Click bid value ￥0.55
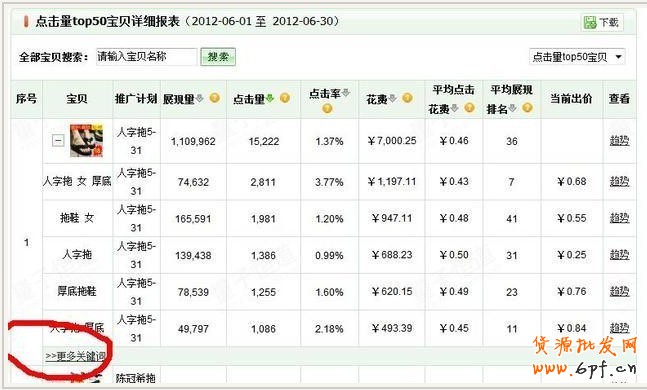Screen dimensions: 647x390 tap(571, 218)
